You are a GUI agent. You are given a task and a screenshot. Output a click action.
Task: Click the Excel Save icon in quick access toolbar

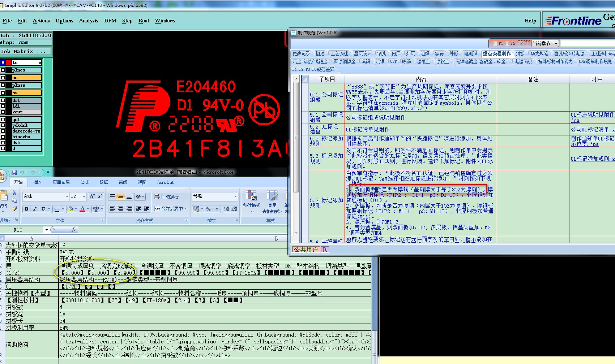[x=14, y=173]
